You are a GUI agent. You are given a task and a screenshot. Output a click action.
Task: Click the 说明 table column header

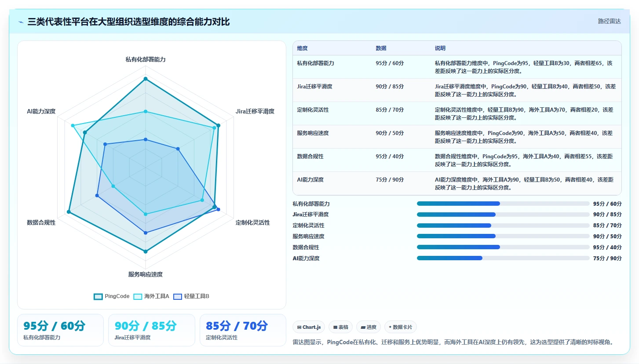point(440,48)
